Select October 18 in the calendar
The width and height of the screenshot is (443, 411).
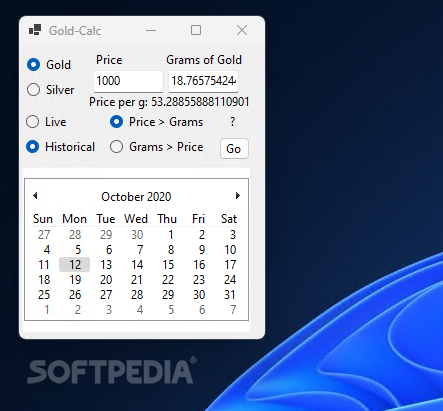[44, 280]
